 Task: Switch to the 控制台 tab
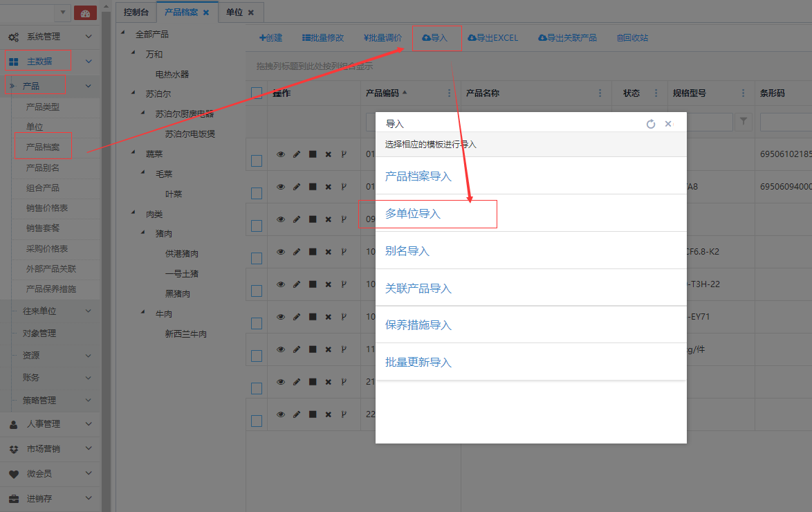pos(136,12)
